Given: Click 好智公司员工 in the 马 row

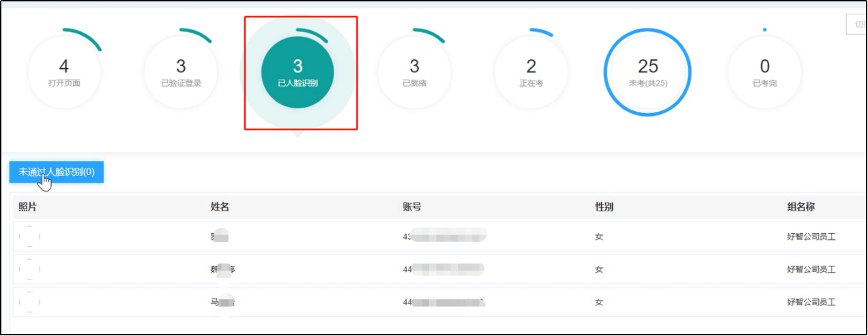Looking at the screenshot, I should (x=811, y=302).
